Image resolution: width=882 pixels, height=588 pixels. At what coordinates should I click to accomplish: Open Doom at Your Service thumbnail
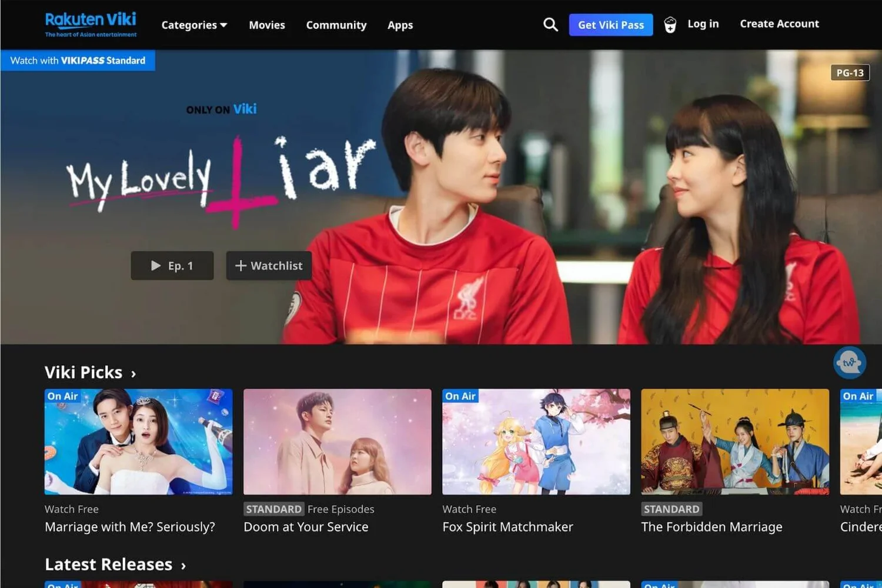click(x=338, y=442)
